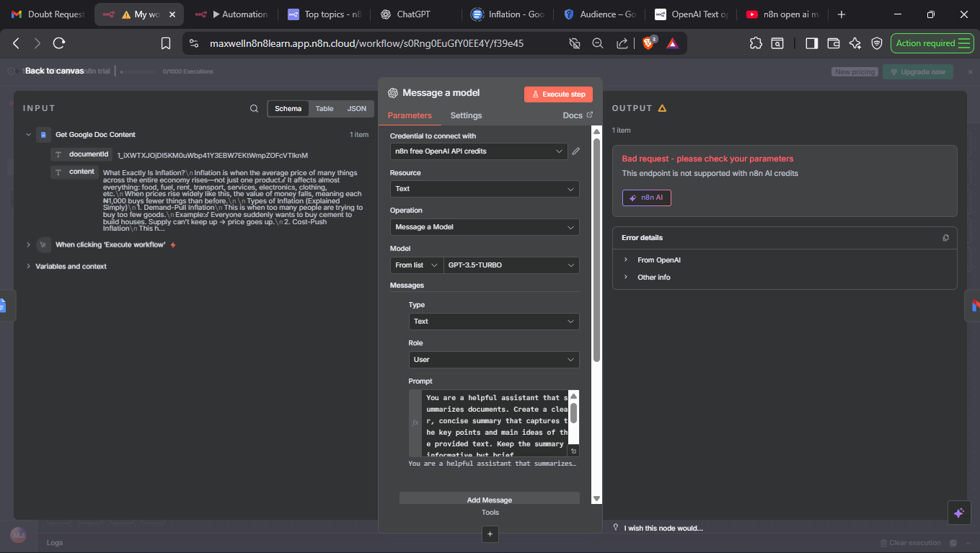Switch input view to Table

click(x=325, y=109)
